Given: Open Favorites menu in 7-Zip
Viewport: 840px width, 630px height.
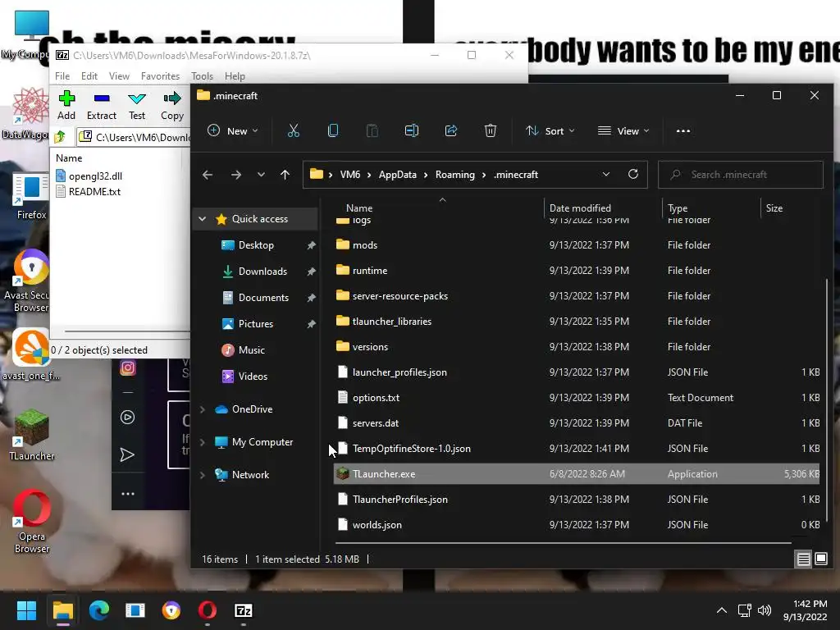Looking at the screenshot, I should [160, 76].
